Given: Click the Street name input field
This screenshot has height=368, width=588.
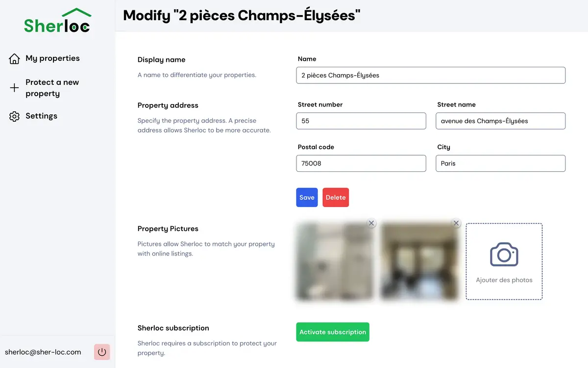Looking at the screenshot, I should (x=501, y=121).
